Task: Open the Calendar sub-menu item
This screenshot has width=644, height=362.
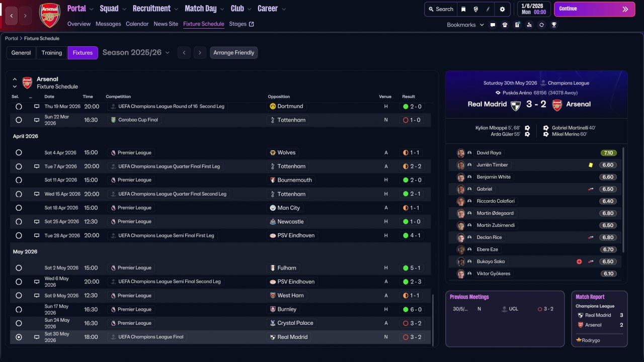Action: (x=137, y=24)
